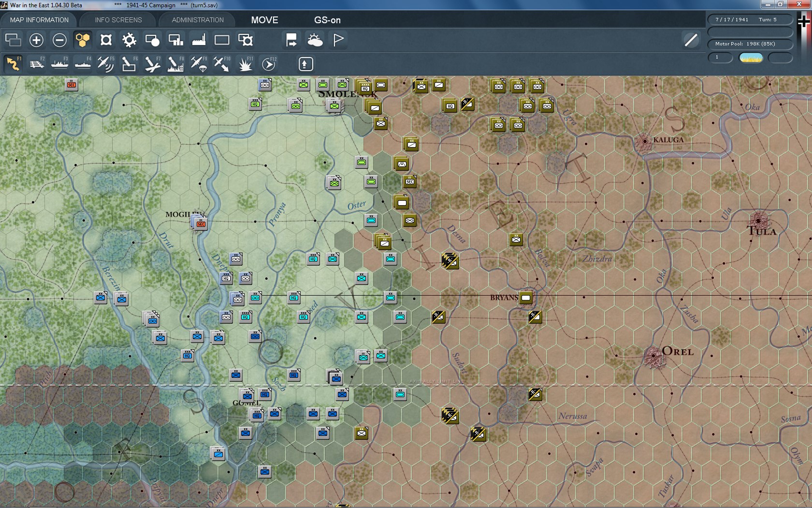The image size is (812, 508).
Task: Click the empty rectangle icon
Action: click(x=222, y=40)
